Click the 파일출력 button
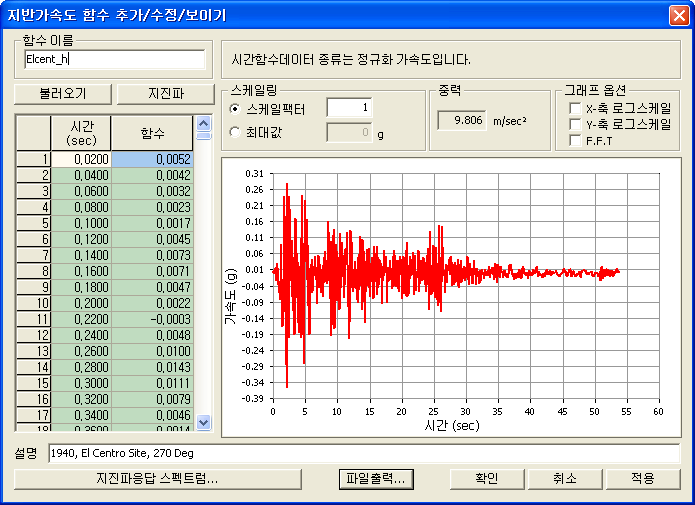 coord(376,479)
